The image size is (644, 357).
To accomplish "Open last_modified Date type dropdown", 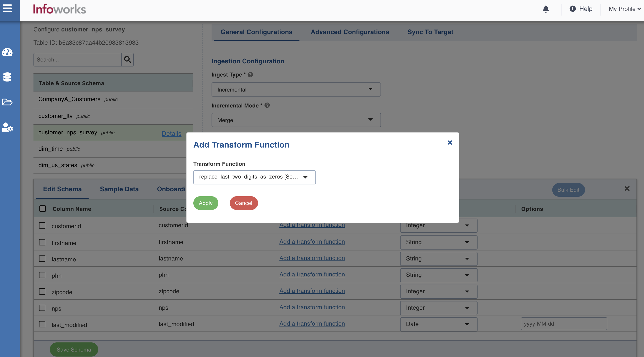I will (439, 324).
